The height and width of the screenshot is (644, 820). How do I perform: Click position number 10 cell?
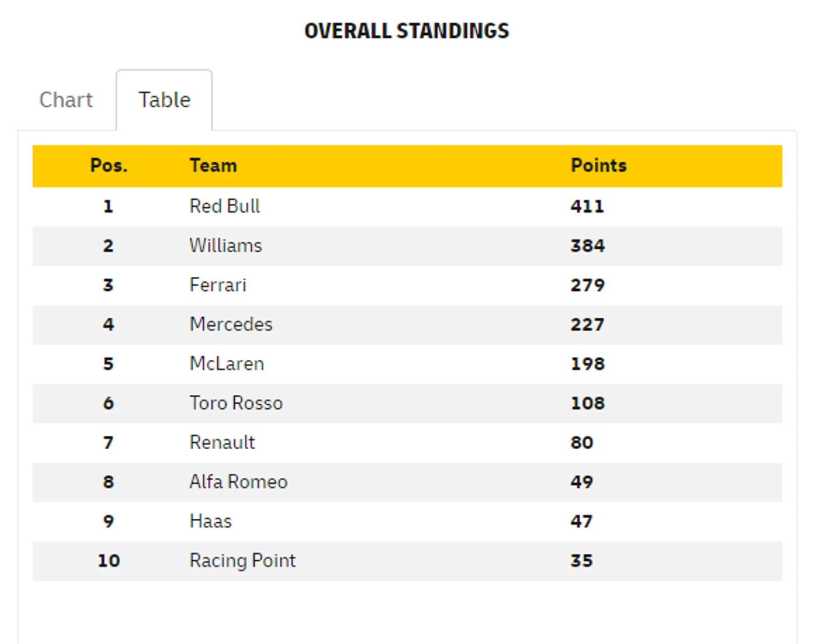(109, 560)
